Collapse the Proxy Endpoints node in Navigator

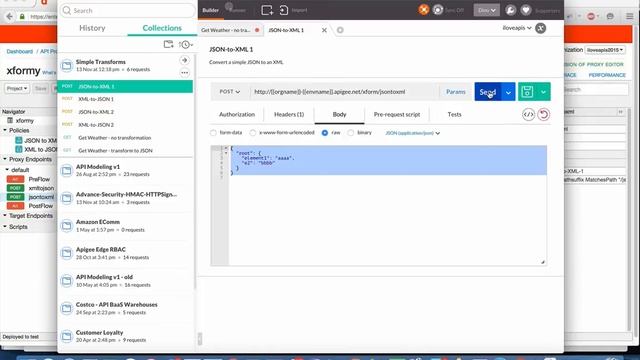click(x=5, y=159)
